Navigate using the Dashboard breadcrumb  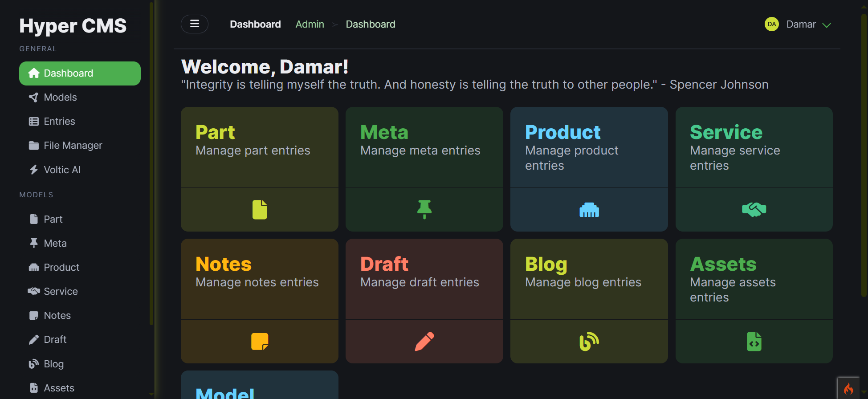point(371,24)
